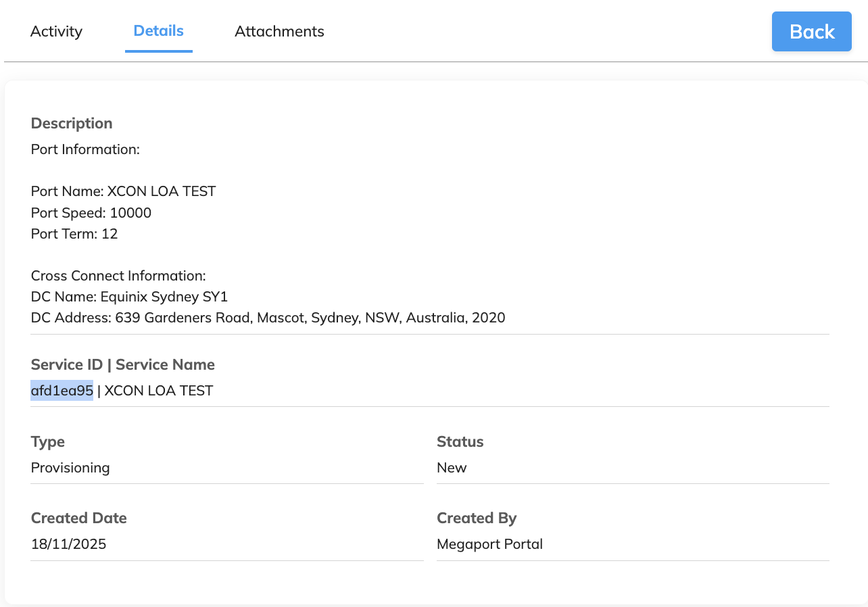
Task: Switch to the Activity tab
Action: (x=56, y=31)
